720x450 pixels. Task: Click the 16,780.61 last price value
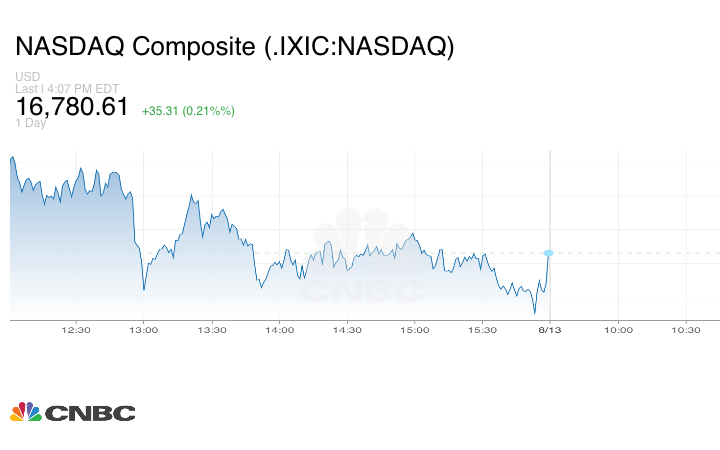coord(73,106)
